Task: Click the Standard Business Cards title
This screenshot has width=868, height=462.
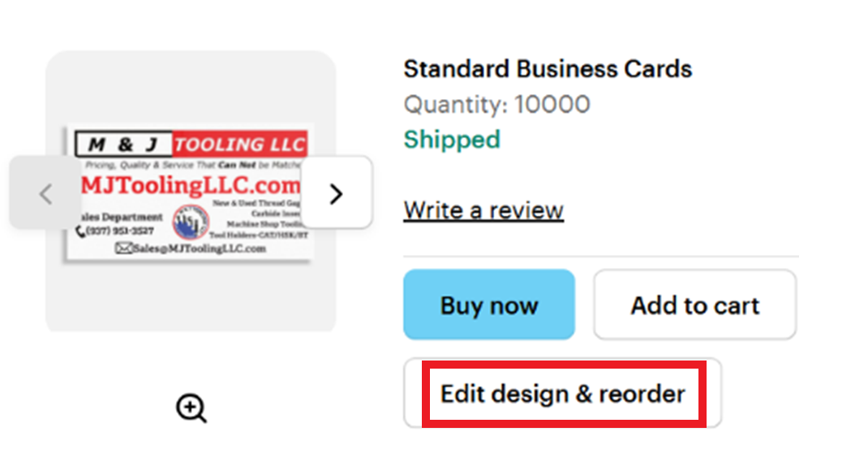Action: tap(548, 69)
